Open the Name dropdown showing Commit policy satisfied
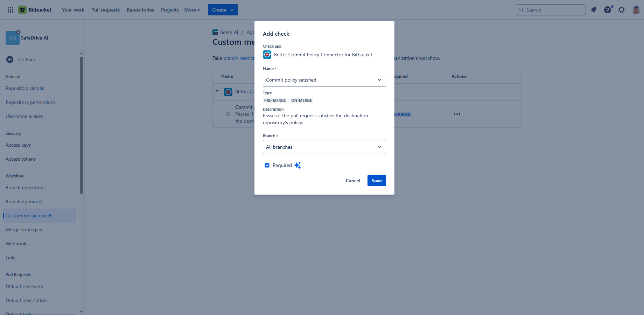Viewport: 644px width, 315px height. point(324,80)
